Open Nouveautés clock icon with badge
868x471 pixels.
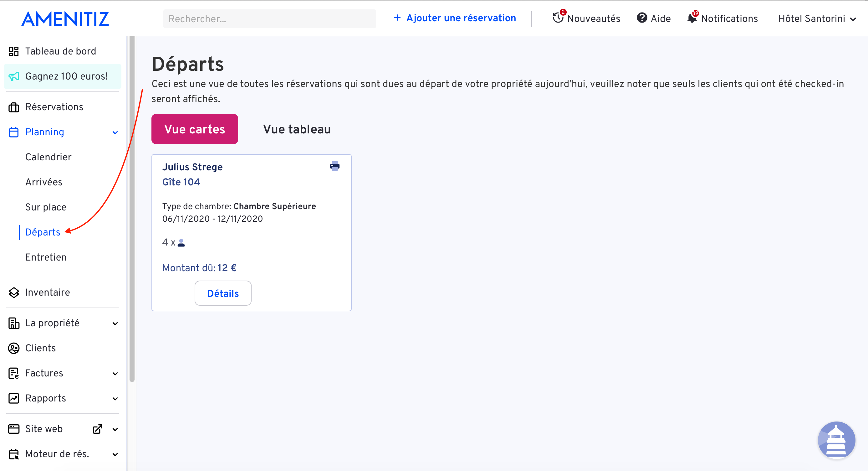pyautogui.click(x=558, y=17)
